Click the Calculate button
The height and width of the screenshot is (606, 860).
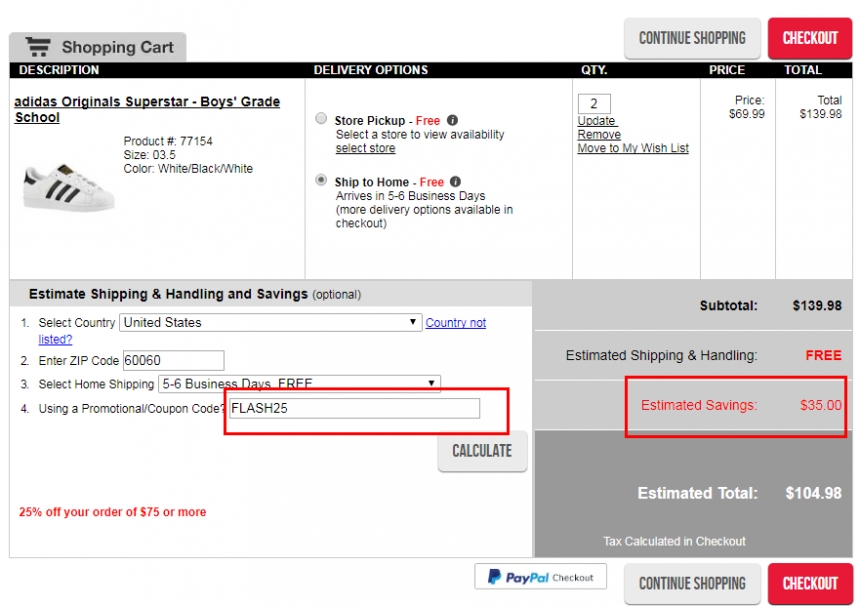482,451
